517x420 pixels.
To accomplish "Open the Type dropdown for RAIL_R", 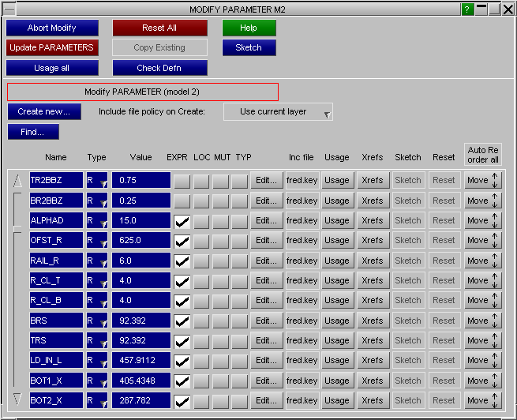I will coord(97,261).
